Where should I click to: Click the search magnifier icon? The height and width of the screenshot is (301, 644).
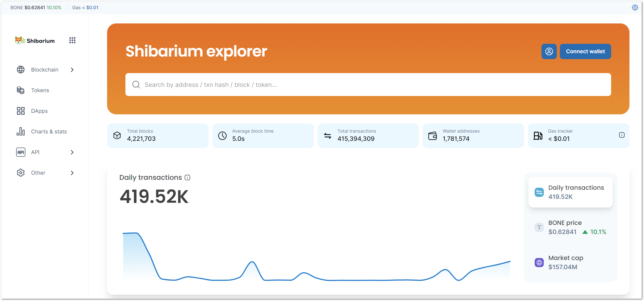(x=136, y=85)
